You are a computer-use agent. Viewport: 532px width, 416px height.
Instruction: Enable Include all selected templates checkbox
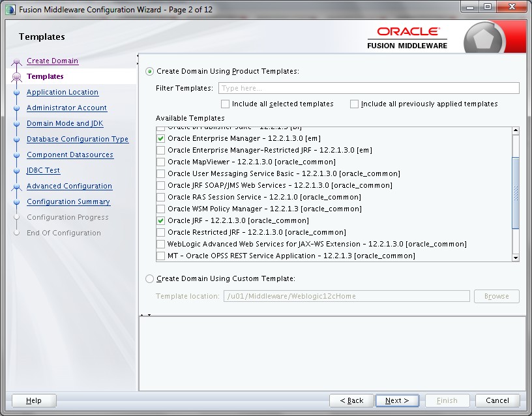coord(225,104)
